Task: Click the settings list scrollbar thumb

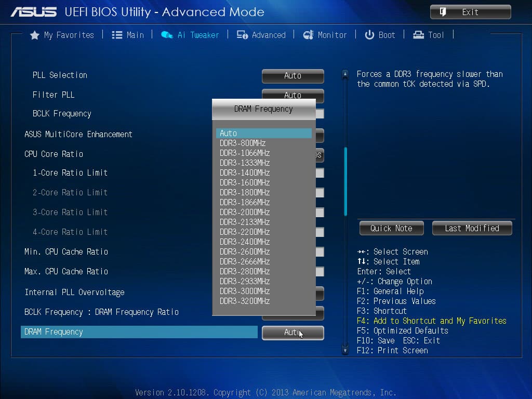Action: 345,181
